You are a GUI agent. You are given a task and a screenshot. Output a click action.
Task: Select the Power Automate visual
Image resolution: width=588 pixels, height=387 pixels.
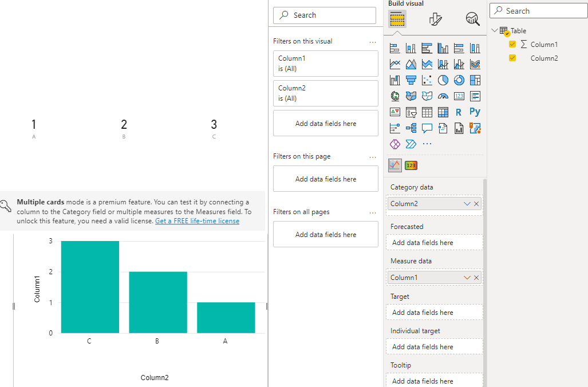411,144
